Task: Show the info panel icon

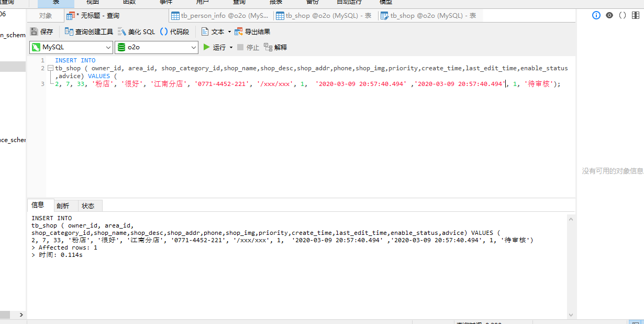Action: pyautogui.click(x=596, y=15)
